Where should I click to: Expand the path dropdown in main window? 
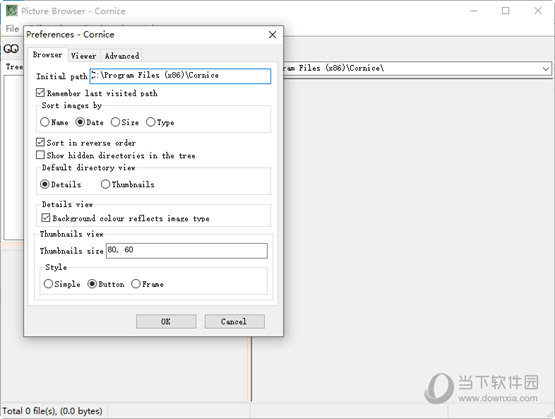(546, 68)
